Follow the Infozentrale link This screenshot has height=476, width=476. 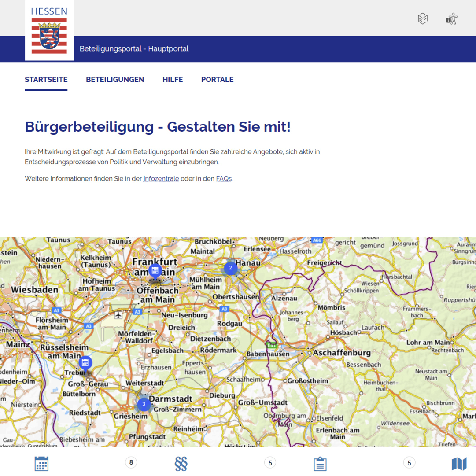161,179
